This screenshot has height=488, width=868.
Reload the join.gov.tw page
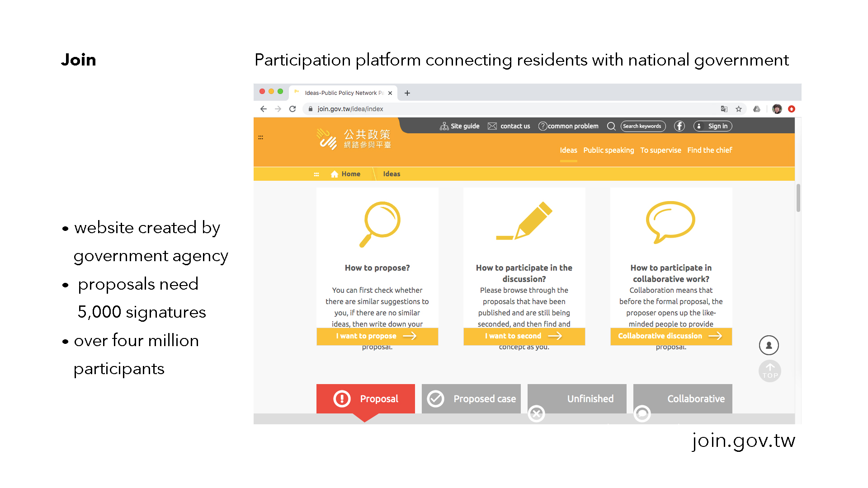tap(292, 109)
